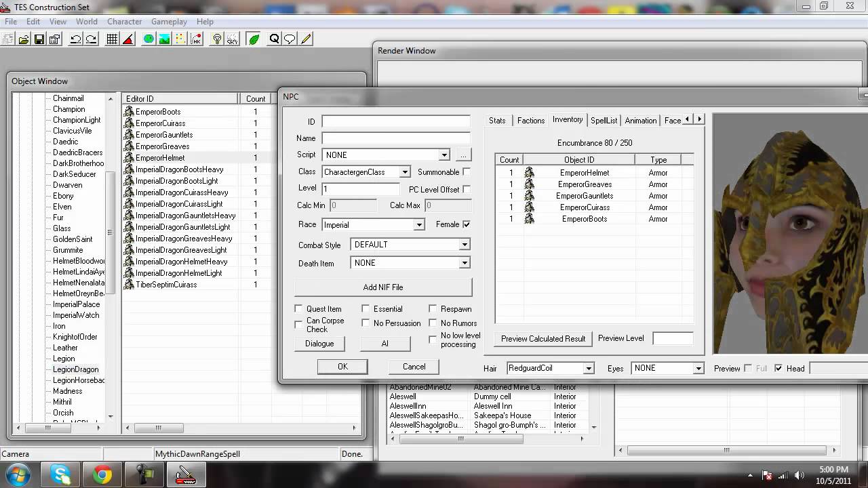Open world heightmap editing globe icon
868x488 pixels.
click(x=149, y=39)
